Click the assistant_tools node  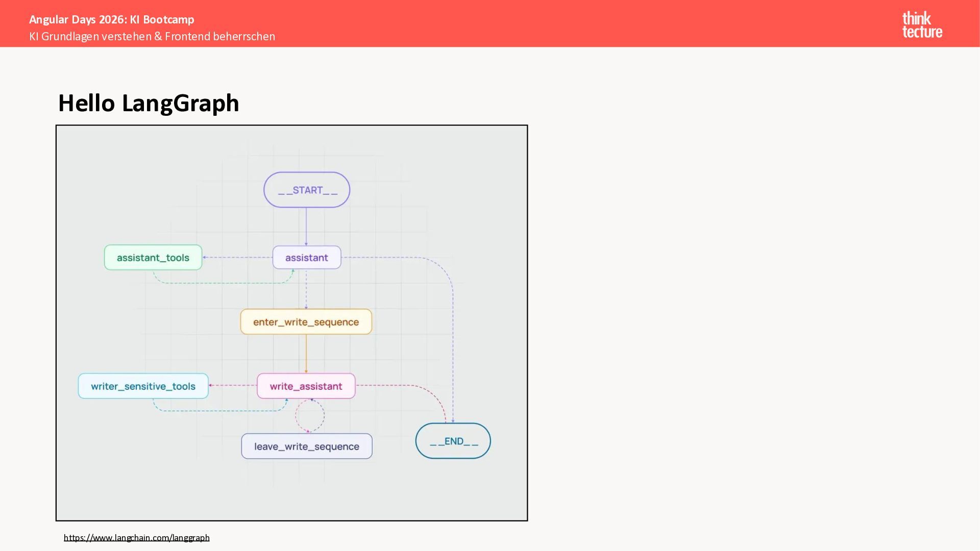pyautogui.click(x=153, y=258)
